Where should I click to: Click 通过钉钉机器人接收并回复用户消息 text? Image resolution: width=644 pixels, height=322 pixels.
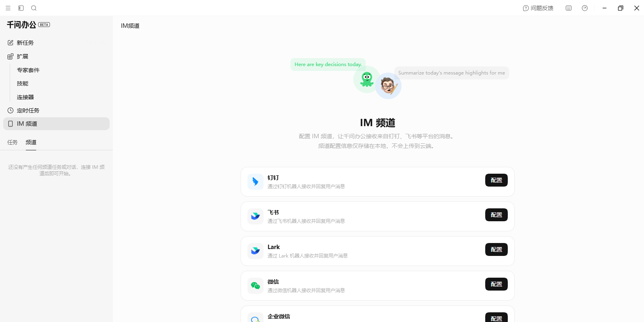click(x=306, y=187)
